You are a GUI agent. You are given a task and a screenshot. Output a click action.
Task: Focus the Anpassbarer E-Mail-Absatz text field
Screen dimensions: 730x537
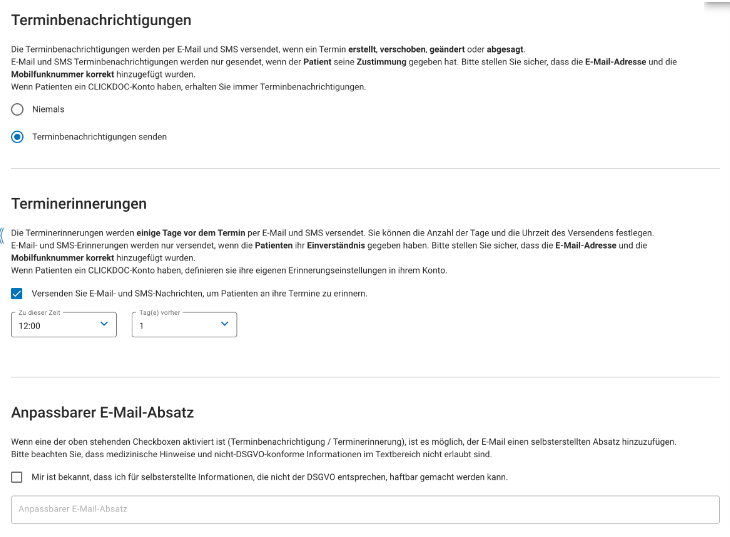pyautogui.click(x=365, y=510)
